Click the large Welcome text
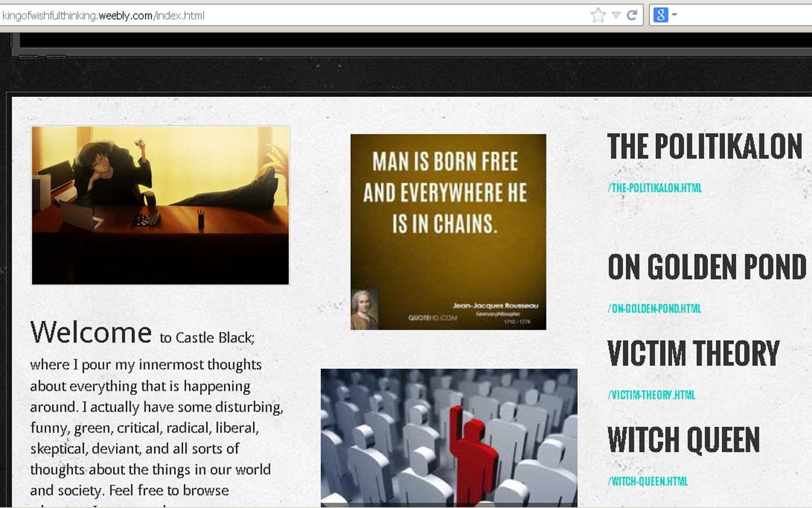812x508 pixels. point(91,333)
